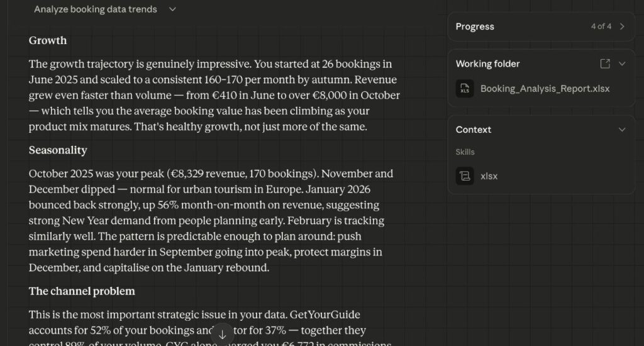
Task: Collapse the Context panel chevron
Action: coord(622,130)
